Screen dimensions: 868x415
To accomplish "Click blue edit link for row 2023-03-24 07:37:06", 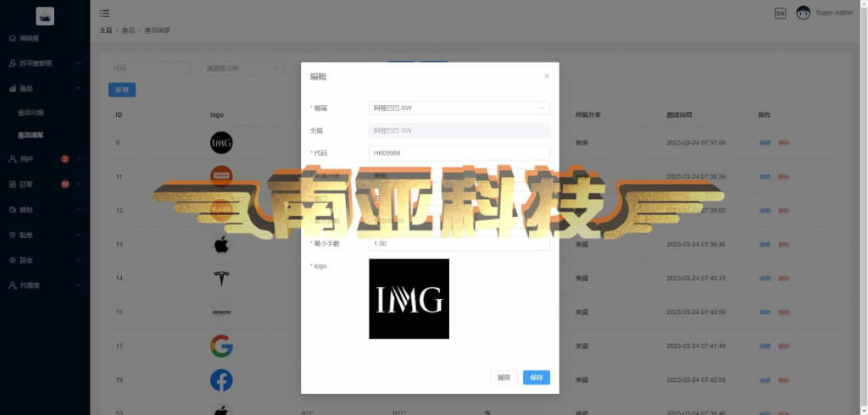I will tap(765, 143).
